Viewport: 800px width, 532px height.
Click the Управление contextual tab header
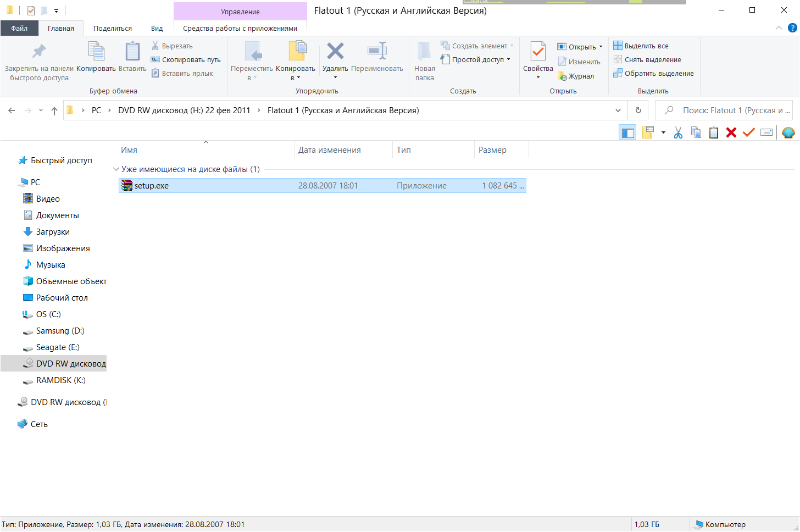240,12
